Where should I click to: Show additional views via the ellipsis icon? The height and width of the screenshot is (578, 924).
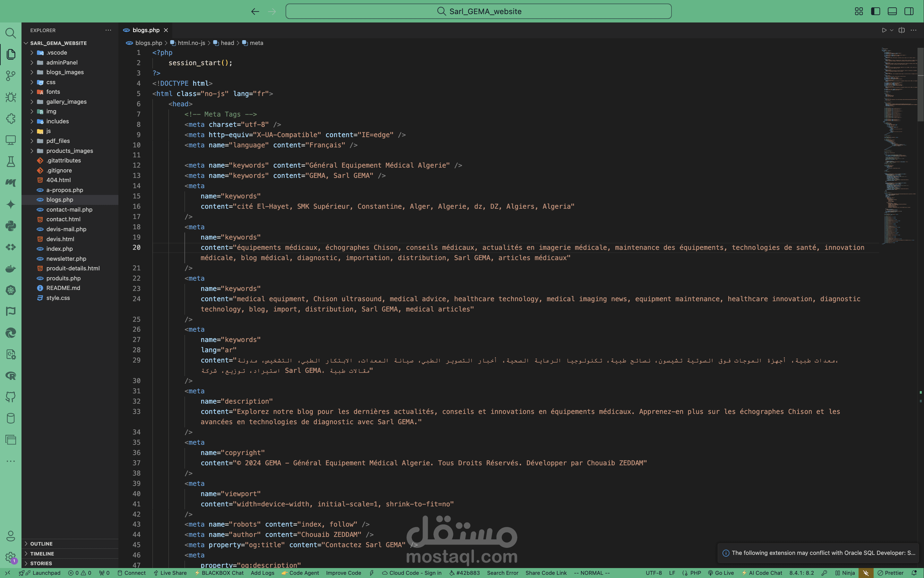click(x=11, y=461)
